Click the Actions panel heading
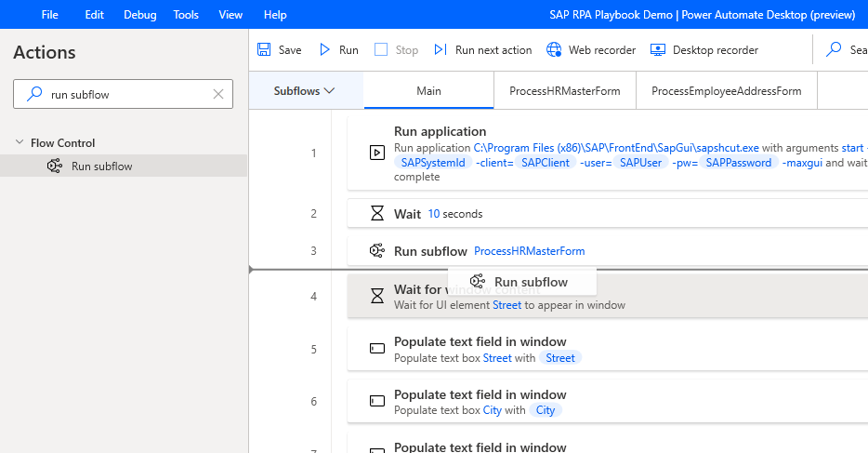Viewport: 868px width, 453px height. point(45,52)
